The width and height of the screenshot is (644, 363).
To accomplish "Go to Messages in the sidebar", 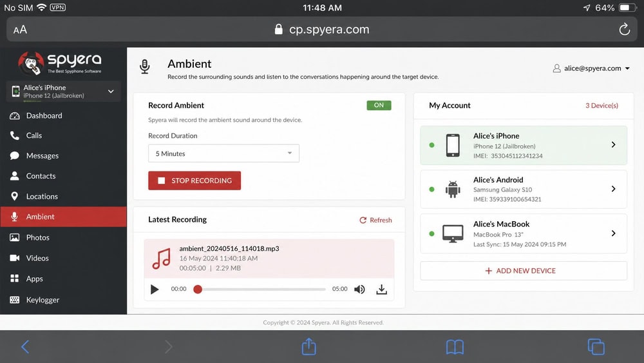I will [63, 155].
